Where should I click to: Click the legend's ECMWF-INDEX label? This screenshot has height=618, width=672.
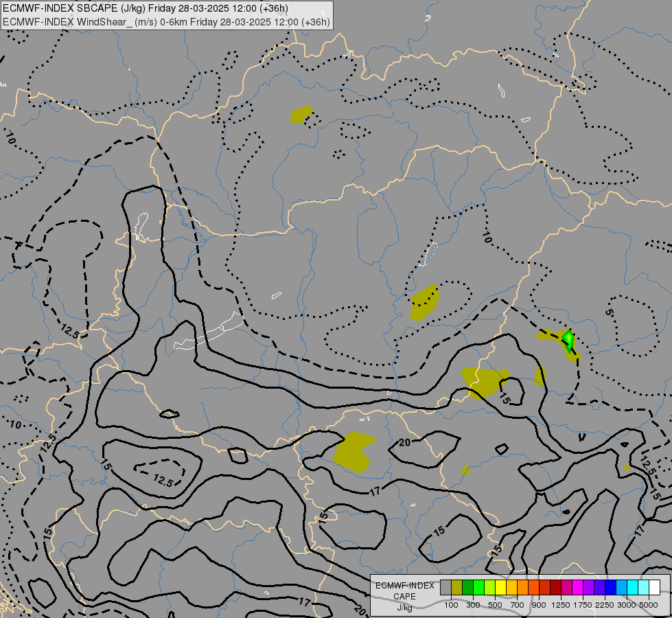tap(405, 586)
